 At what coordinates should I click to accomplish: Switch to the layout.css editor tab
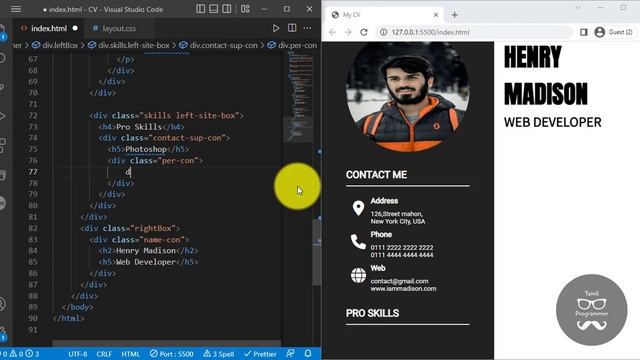[x=119, y=28]
